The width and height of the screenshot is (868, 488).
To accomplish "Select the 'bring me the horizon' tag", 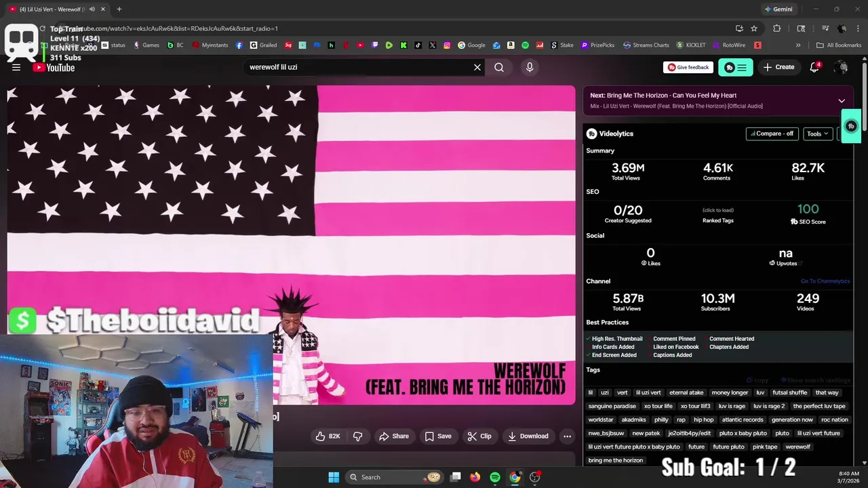I will pos(615,460).
